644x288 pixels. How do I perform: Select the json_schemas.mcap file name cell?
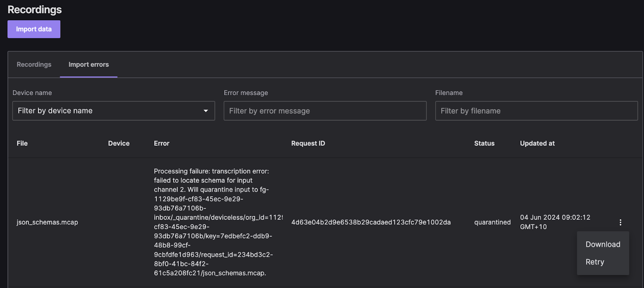47,222
